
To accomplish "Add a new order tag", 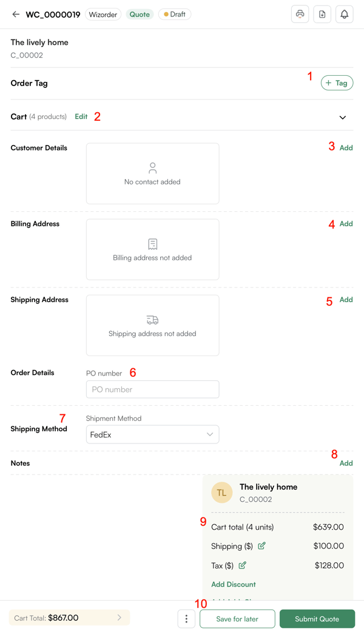I will coord(337,83).
